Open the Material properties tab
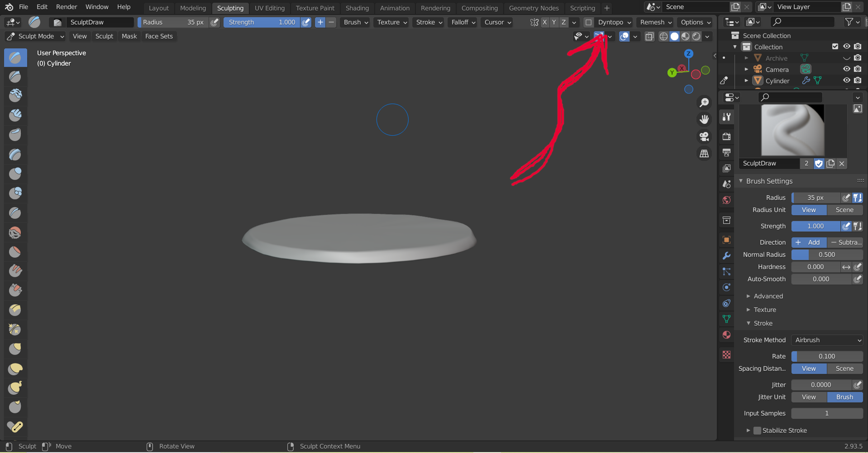The width and height of the screenshot is (868, 453). [x=726, y=335]
